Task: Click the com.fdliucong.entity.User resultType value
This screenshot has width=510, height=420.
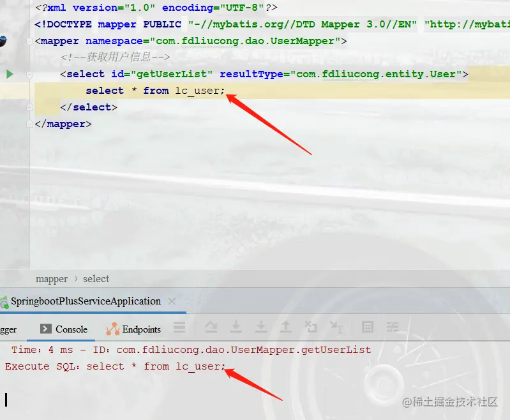Action: tap(375, 74)
